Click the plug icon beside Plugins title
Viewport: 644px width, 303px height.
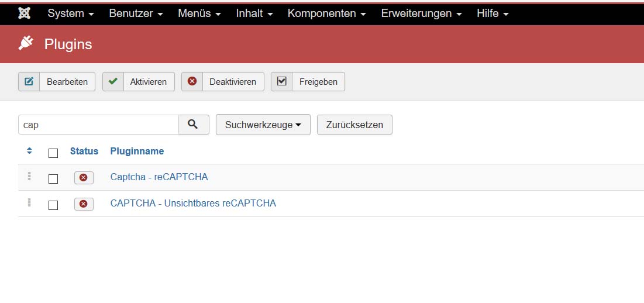pyautogui.click(x=26, y=43)
